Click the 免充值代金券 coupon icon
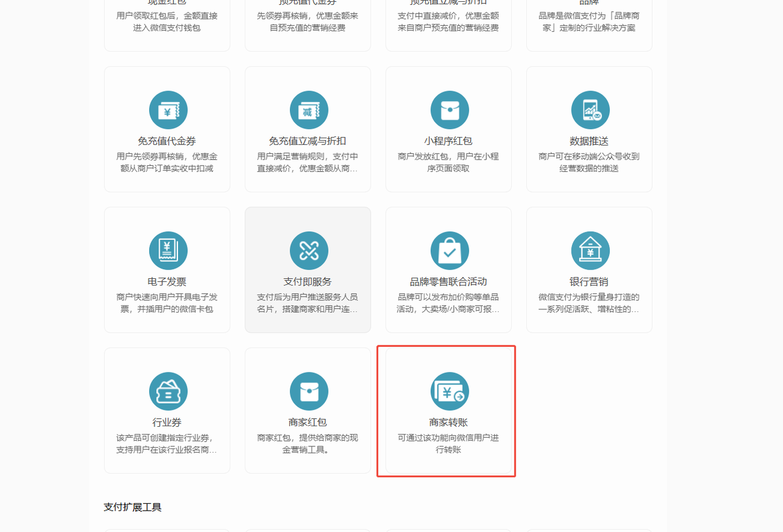This screenshot has width=783, height=532. pyautogui.click(x=168, y=110)
